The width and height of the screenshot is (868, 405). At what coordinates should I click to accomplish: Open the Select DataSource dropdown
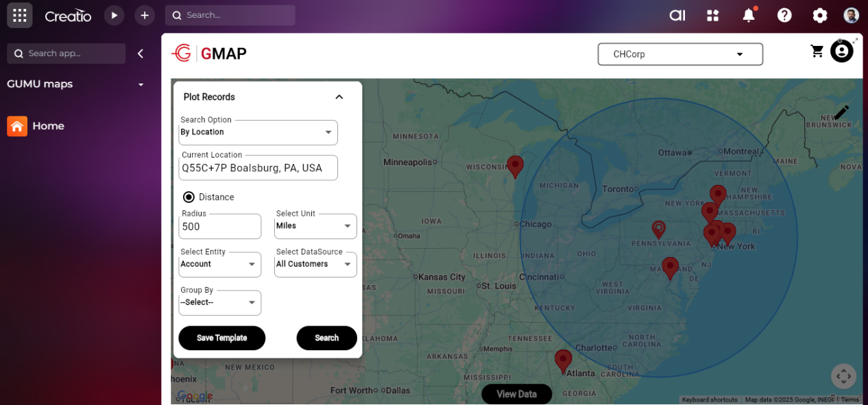point(315,265)
